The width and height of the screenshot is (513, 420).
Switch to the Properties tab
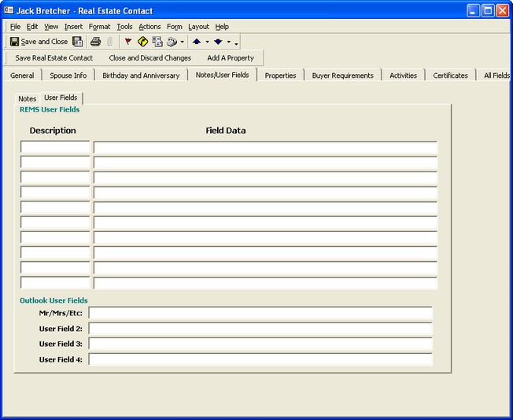pos(280,76)
